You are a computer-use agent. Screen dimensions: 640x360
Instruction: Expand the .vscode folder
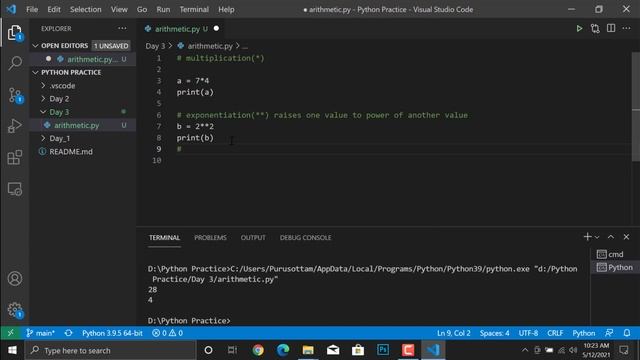43,86
